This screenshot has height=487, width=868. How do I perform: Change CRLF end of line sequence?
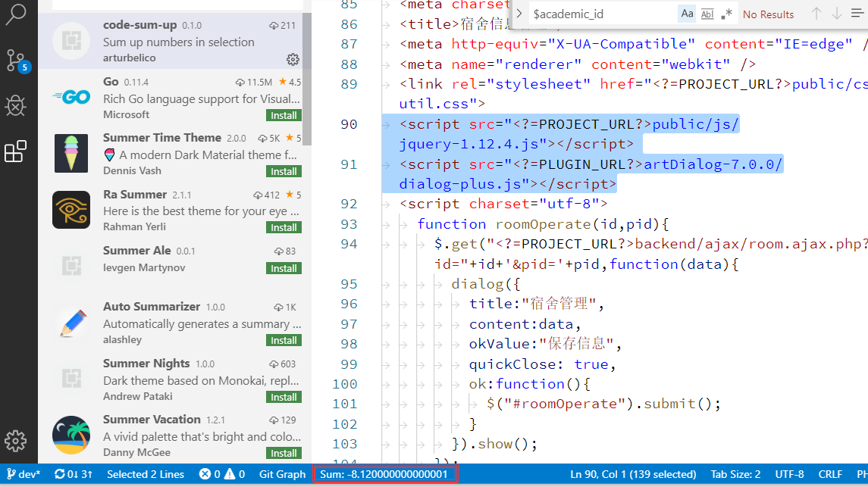(830, 474)
